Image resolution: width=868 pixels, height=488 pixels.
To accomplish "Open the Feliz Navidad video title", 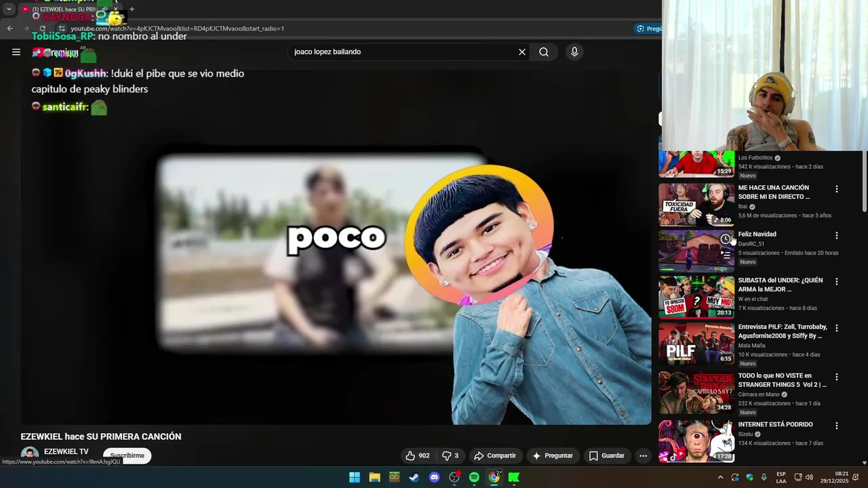I will point(757,235).
